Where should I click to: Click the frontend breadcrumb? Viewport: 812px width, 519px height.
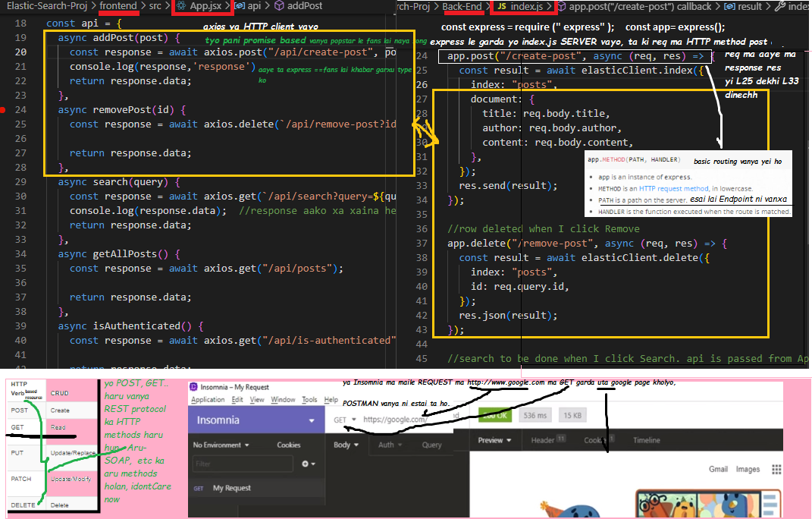pos(118,6)
